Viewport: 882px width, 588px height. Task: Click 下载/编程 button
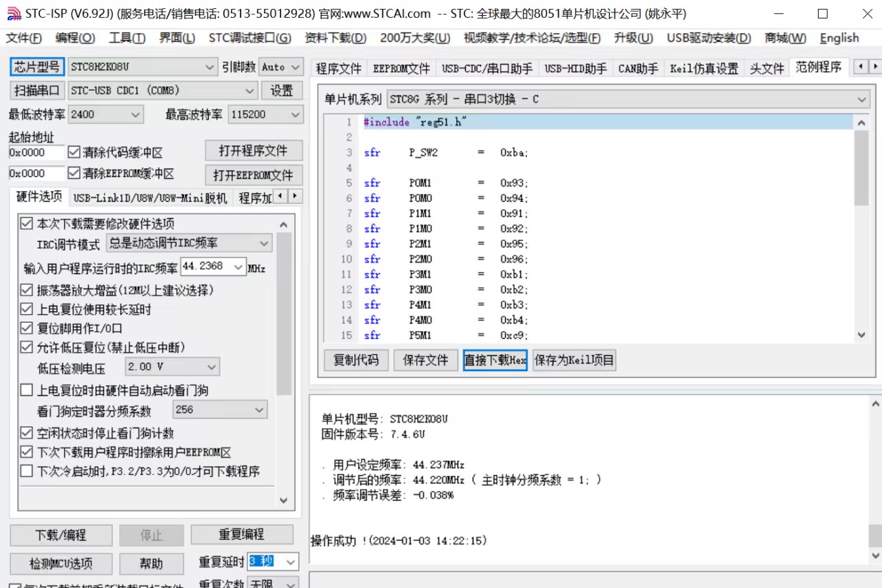(61, 535)
